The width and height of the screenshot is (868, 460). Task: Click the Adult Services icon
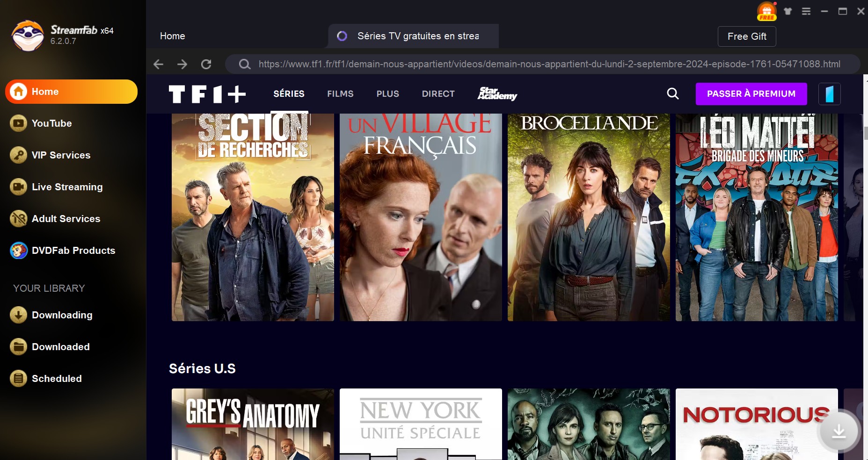pyautogui.click(x=18, y=219)
